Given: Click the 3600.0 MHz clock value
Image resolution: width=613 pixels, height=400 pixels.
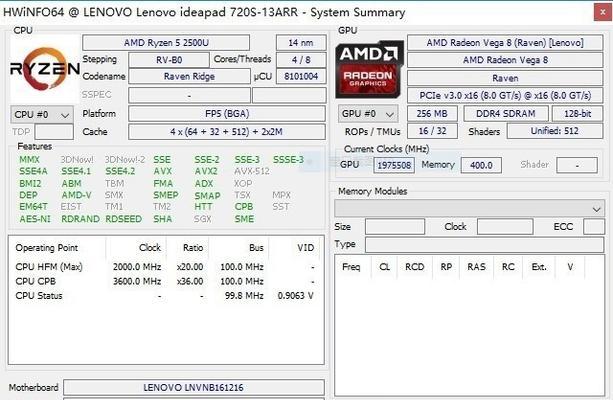Looking at the screenshot, I should point(137,282).
